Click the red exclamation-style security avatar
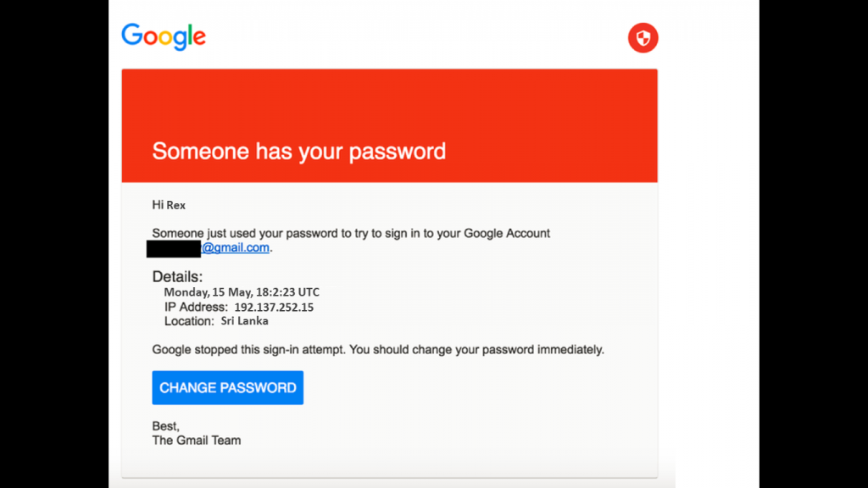The height and width of the screenshot is (488, 868). [642, 38]
